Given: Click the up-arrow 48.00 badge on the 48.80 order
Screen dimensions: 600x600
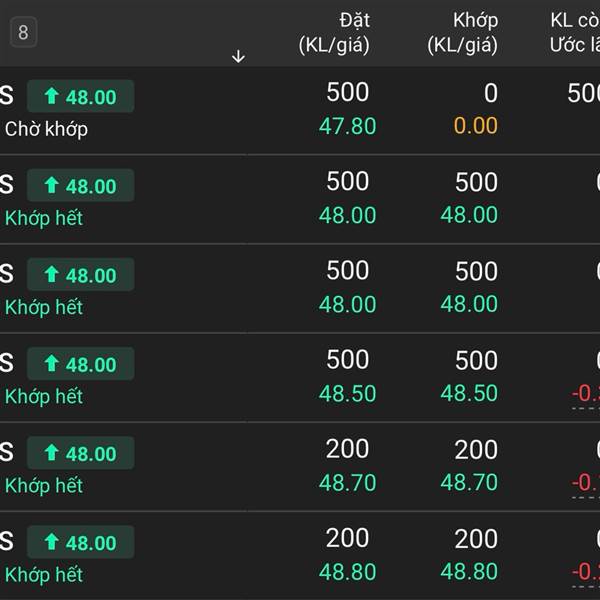Looking at the screenshot, I should pyautogui.click(x=80, y=542).
